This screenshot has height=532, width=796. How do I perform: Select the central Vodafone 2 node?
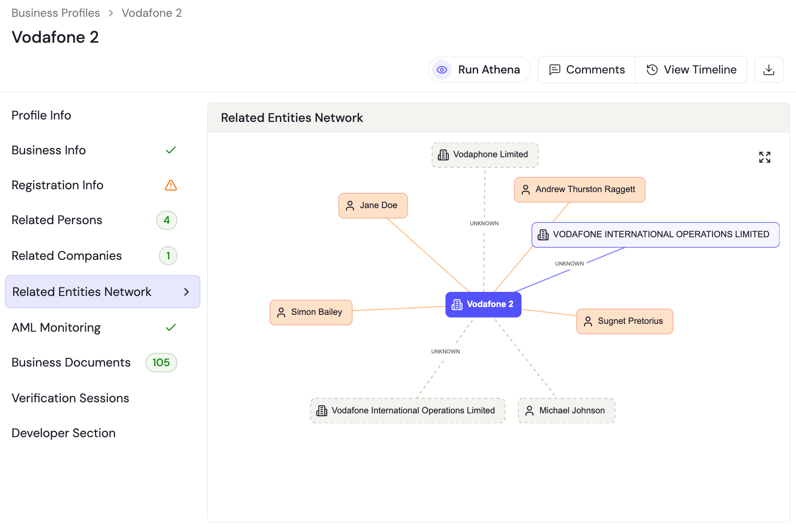coord(483,305)
